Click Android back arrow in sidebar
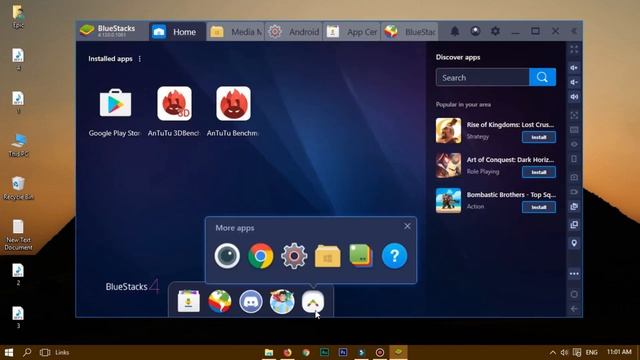640x360 pixels. [x=574, y=309]
